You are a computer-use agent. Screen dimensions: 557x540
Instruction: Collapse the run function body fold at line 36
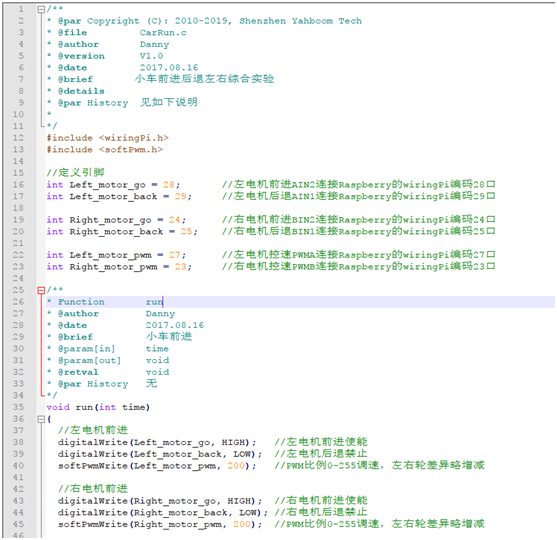[41, 420]
